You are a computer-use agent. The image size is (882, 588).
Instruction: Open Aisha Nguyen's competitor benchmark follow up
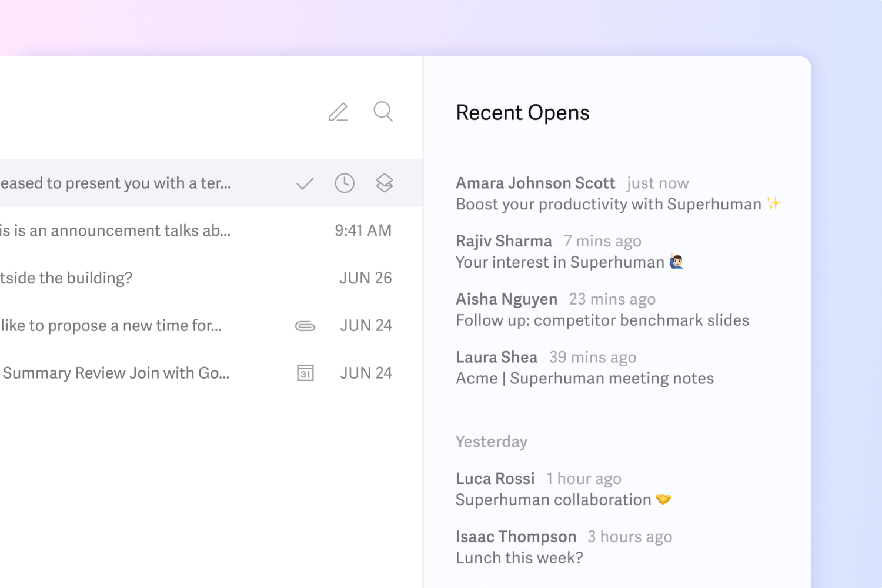pos(602,309)
